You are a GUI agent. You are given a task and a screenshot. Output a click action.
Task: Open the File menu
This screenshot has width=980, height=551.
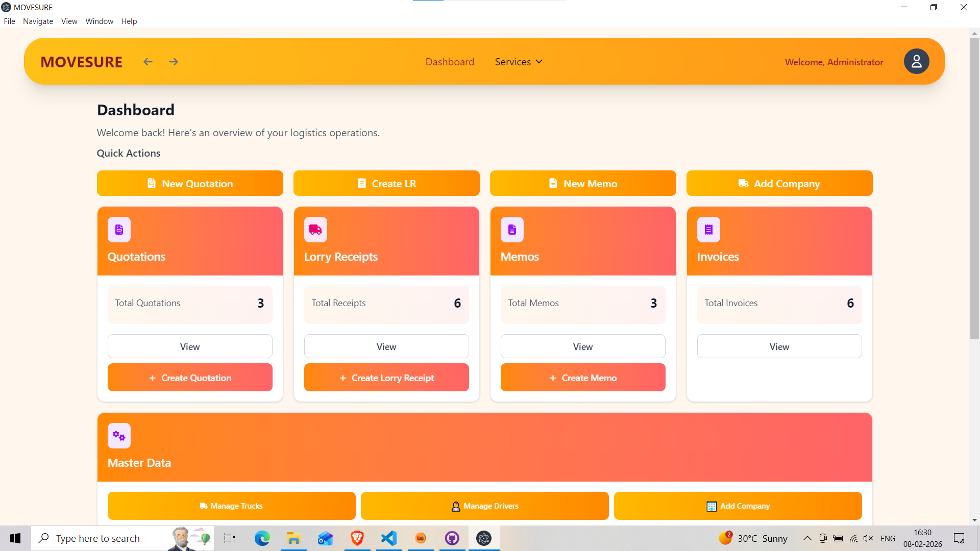tap(9, 21)
